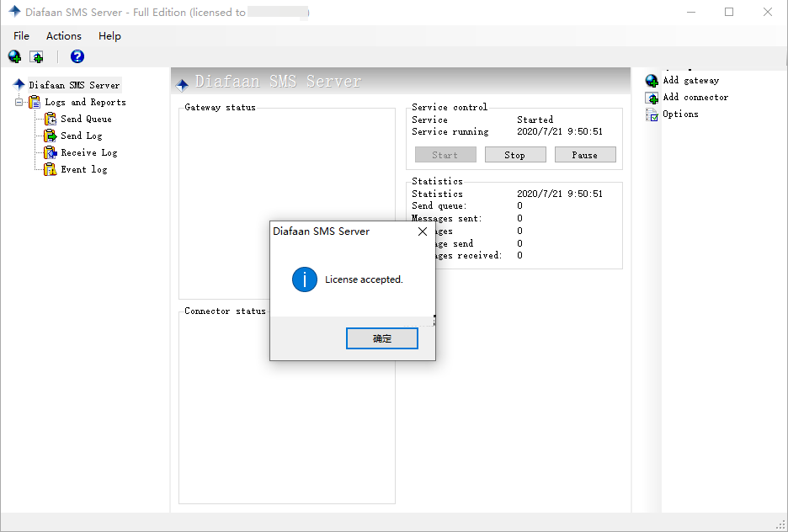
Task: Select the Logs and Reports folder icon
Action: click(x=35, y=102)
